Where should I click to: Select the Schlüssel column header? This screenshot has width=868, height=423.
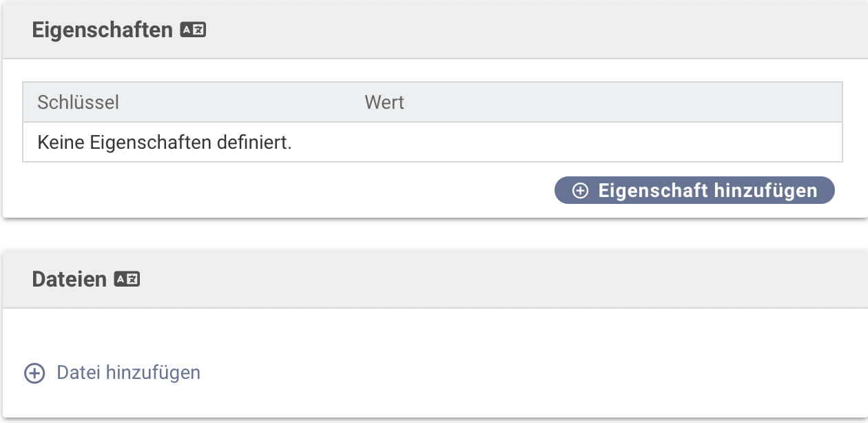[x=78, y=103]
